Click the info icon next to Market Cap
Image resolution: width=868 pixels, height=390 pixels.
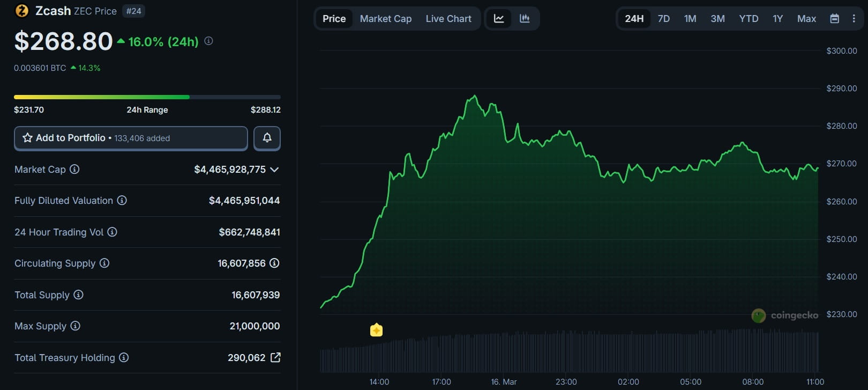click(74, 170)
